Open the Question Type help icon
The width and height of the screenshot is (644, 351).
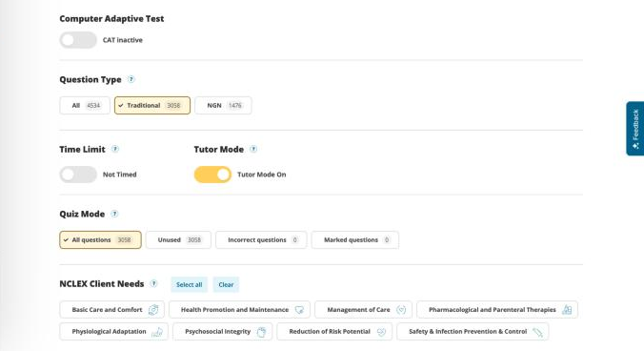coord(131,79)
